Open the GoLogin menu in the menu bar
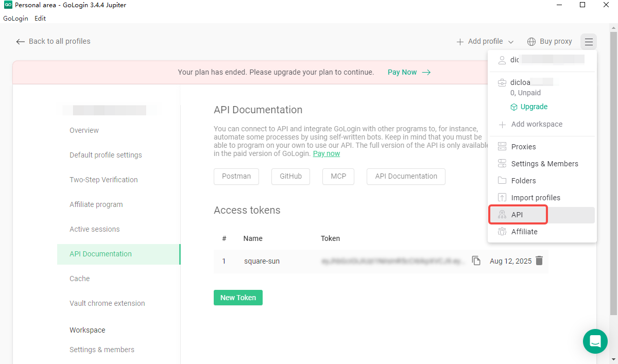 14,18
